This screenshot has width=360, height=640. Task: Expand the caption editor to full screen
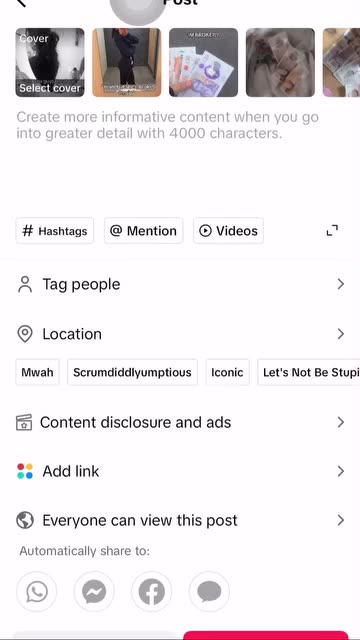(332, 231)
